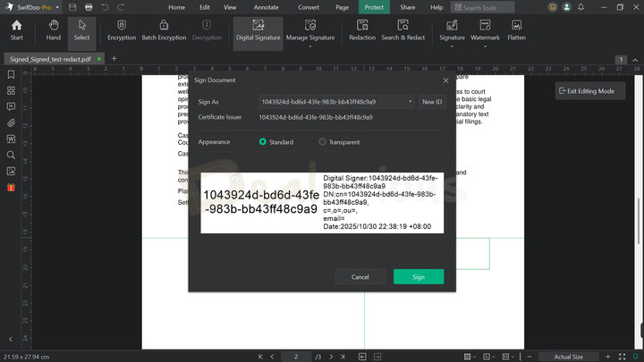Go to the previous page

coord(272,357)
